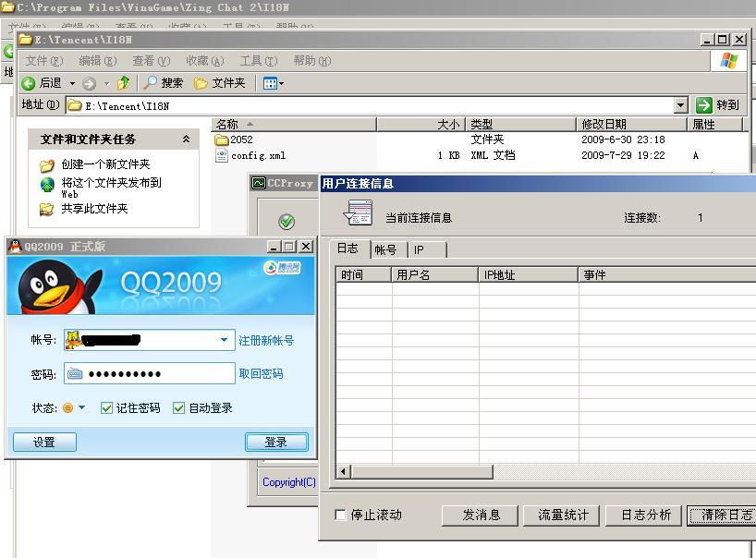Open the Views icon in Explorer toolbar
756x558 pixels.
point(270,83)
